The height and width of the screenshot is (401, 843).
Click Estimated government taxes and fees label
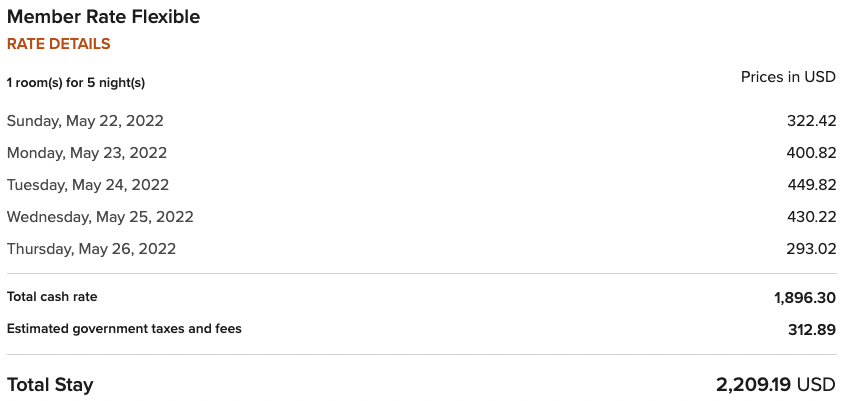coord(124,329)
